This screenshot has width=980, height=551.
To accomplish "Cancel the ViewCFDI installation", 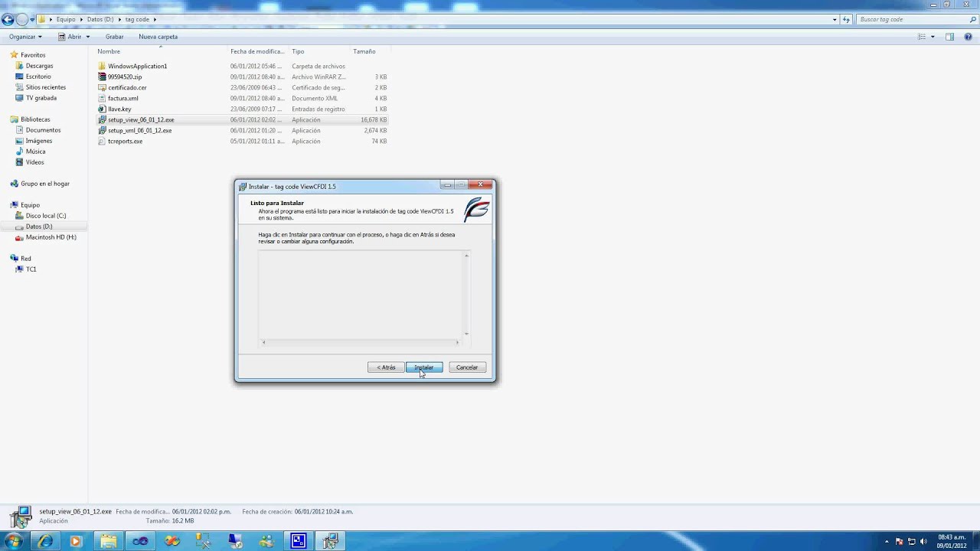I will tap(467, 367).
